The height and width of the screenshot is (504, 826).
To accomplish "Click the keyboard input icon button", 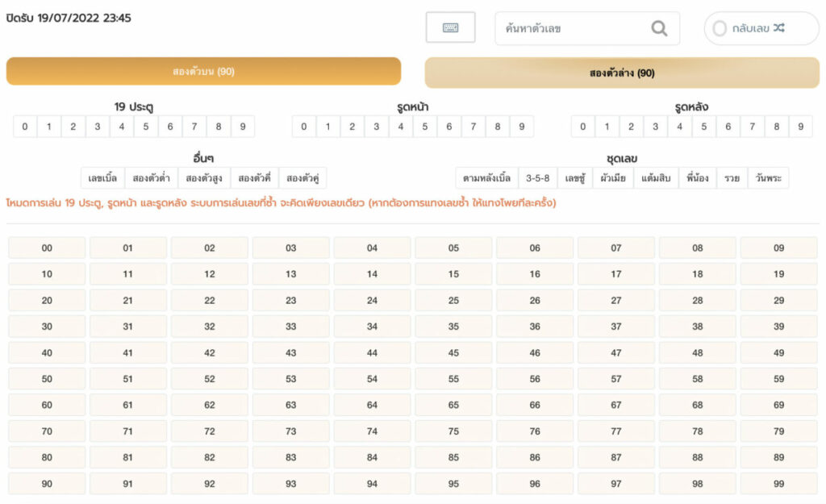I will 450,28.
